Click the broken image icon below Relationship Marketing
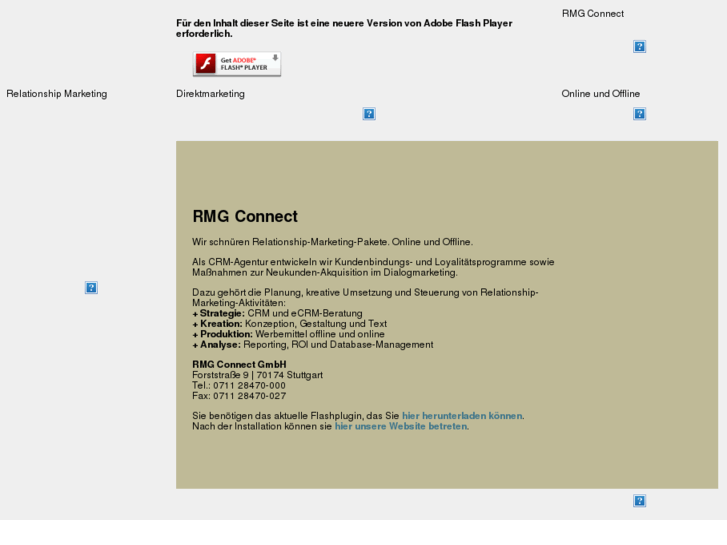Screen dimensions: 727x545 [x=91, y=288]
